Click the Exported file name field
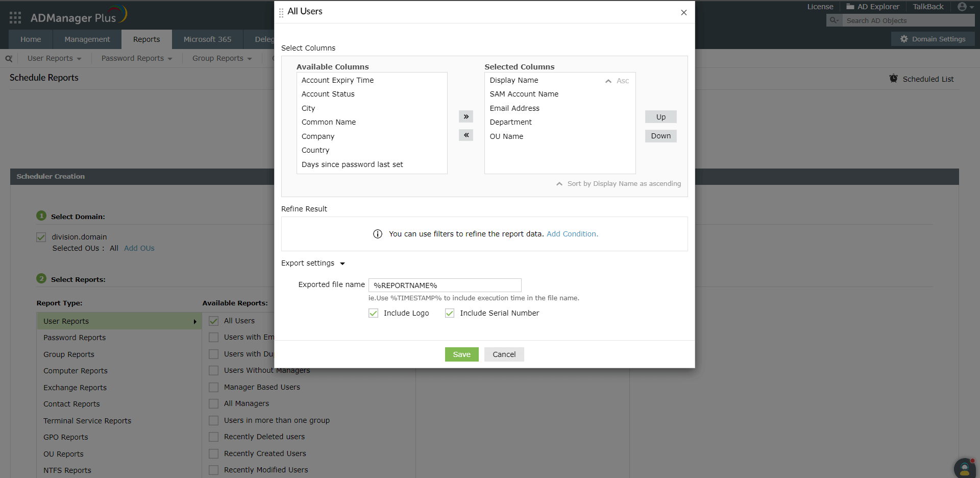The width and height of the screenshot is (980, 478). [x=445, y=285]
